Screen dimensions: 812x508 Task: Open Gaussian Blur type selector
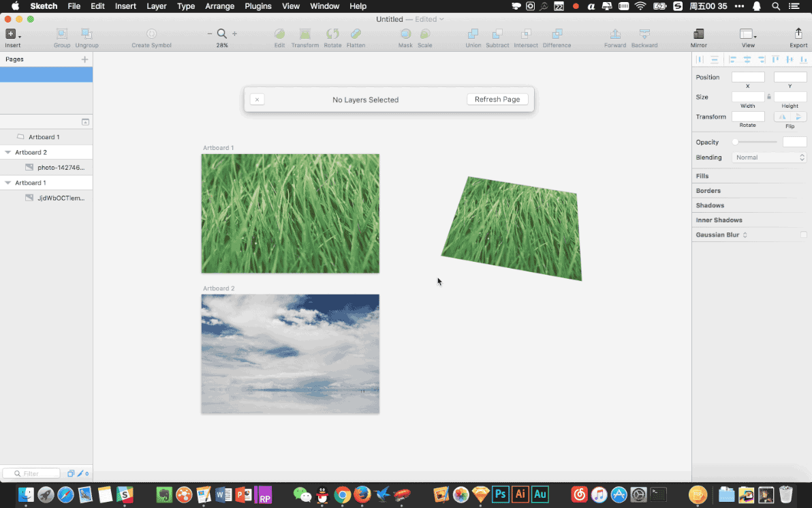pyautogui.click(x=745, y=235)
